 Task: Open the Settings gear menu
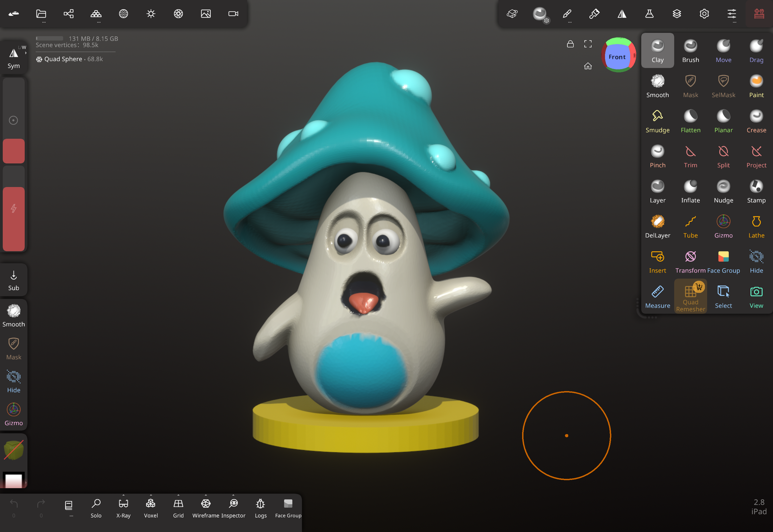(704, 14)
